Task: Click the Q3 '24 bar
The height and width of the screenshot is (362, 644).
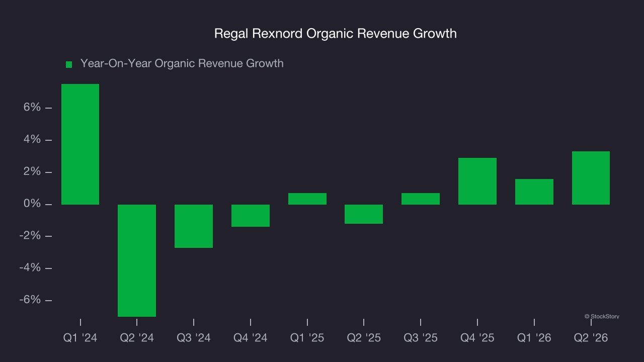Action: pyautogui.click(x=194, y=226)
